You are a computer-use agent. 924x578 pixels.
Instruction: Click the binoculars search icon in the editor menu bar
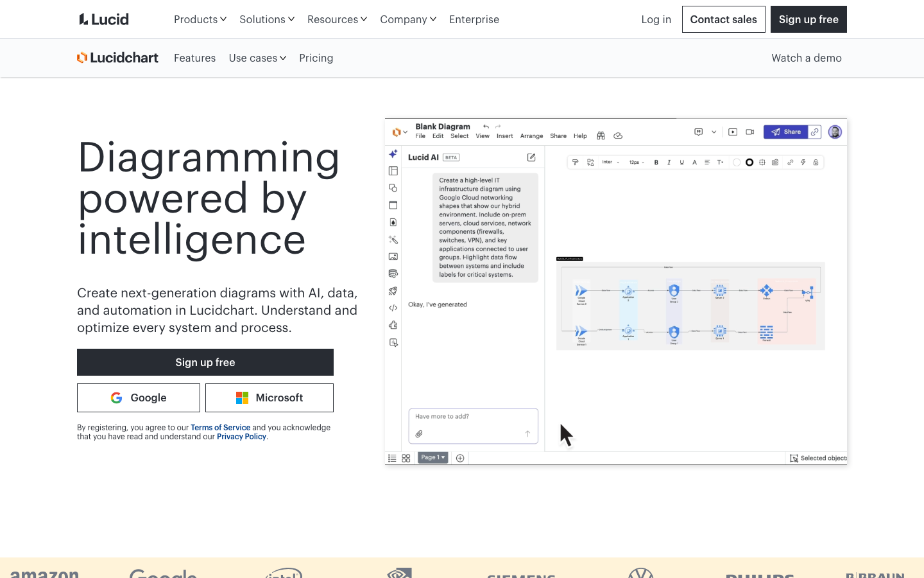(601, 136)
